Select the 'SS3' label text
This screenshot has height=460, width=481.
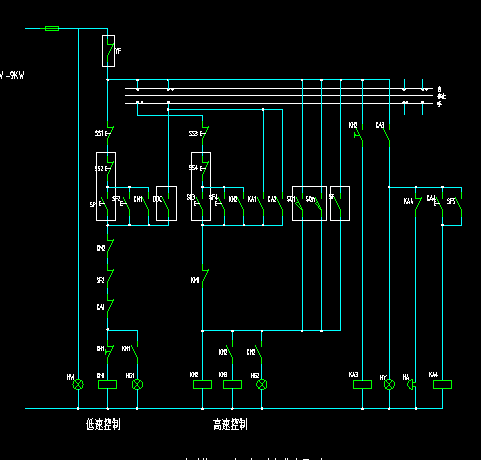click(x=193, y=133)
